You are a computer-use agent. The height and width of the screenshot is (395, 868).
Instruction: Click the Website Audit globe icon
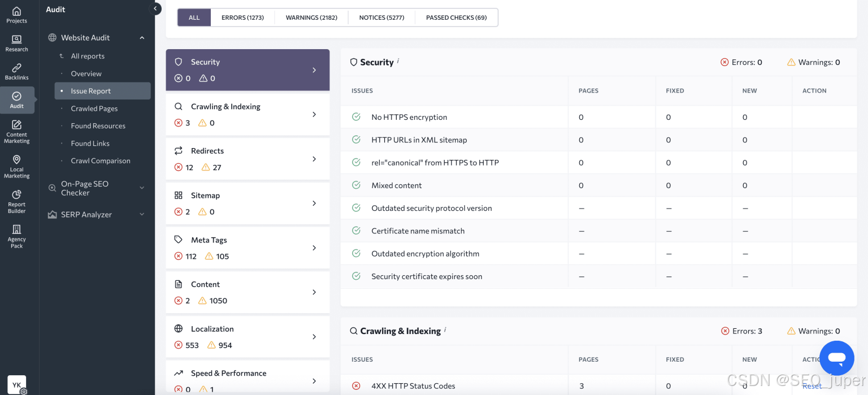(x=53, y=37)
